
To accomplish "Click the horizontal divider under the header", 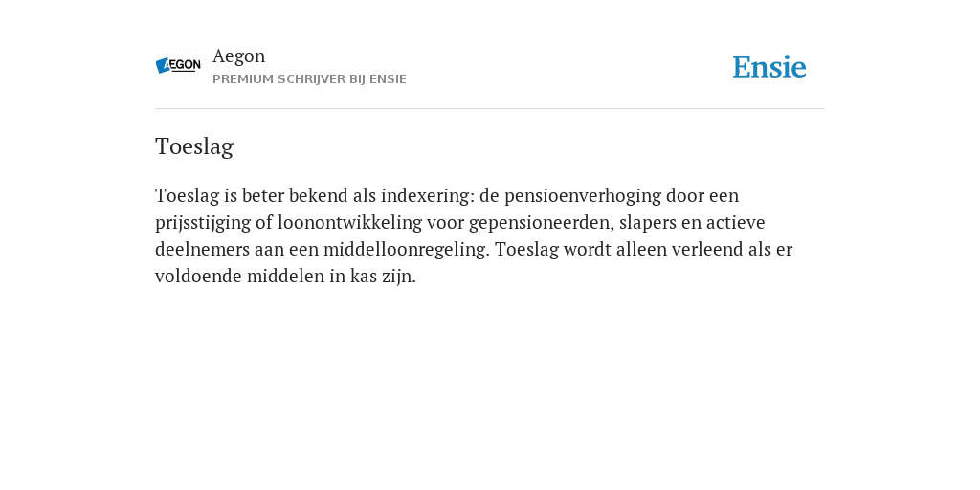I will tap(490, 109).
